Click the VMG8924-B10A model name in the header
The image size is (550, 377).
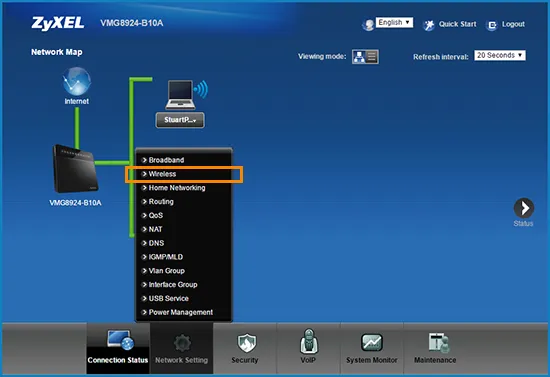(132, 23)
